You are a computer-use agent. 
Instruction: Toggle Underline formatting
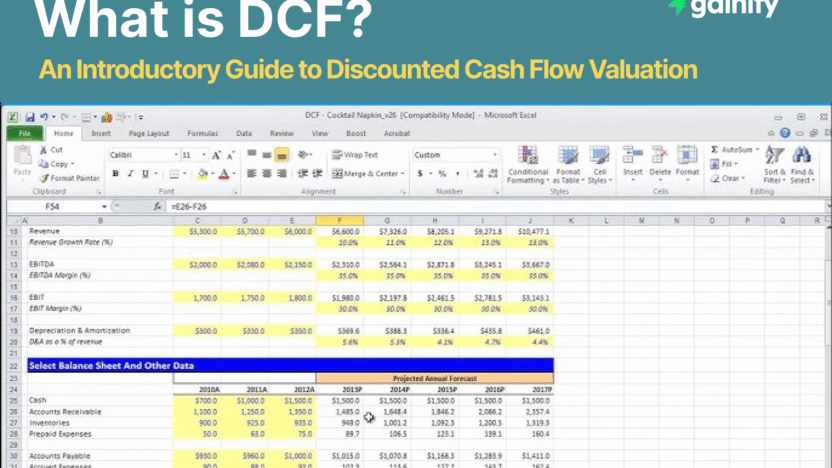[145, 174]
